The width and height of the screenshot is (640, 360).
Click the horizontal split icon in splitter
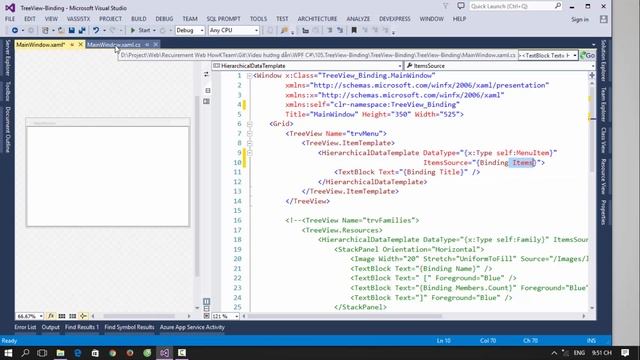coord(208,91)
